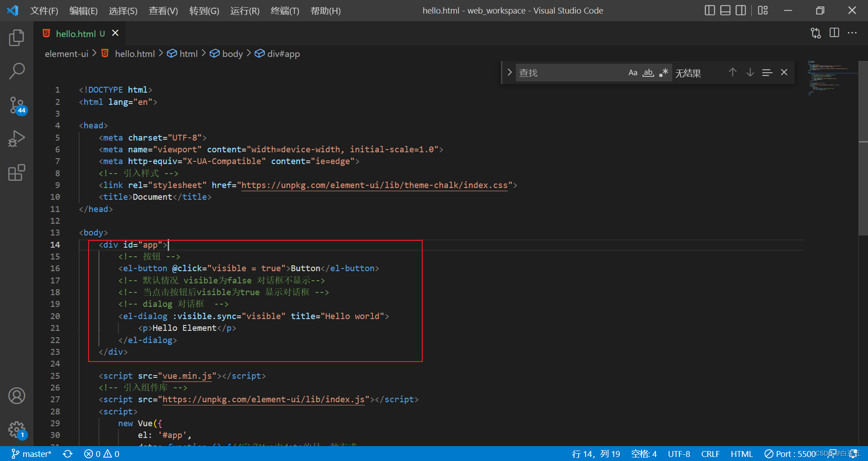The image size is (868, 461).
Task: Click the master* branch in status bar
Action: coord(32,454)
